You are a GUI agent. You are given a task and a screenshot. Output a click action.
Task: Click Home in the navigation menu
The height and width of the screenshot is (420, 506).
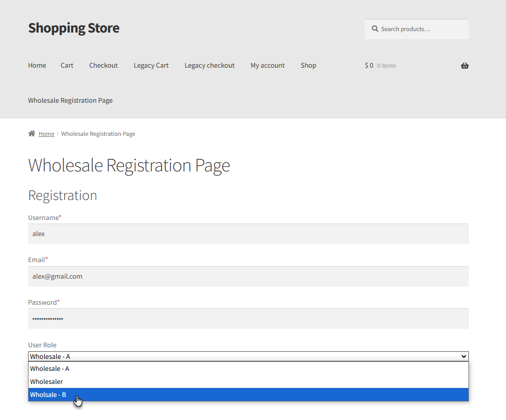pyautogui.click(x=37, y=65)
